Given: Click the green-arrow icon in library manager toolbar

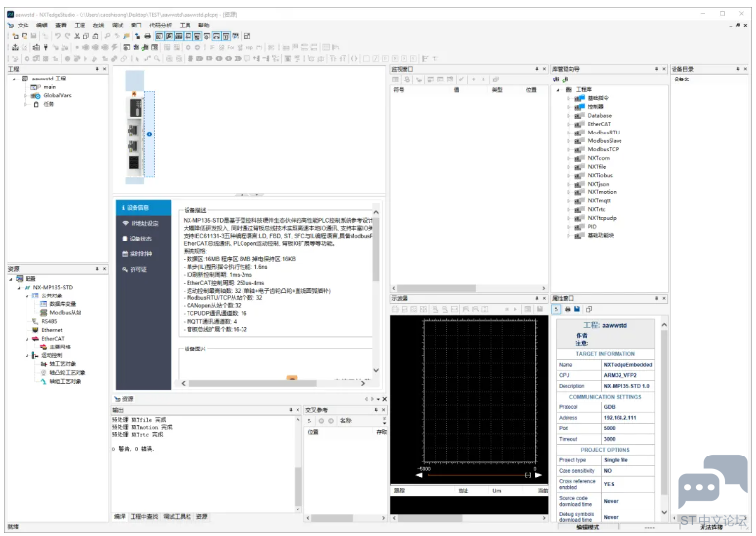Looking at the screenshot, I should [566, 80].
